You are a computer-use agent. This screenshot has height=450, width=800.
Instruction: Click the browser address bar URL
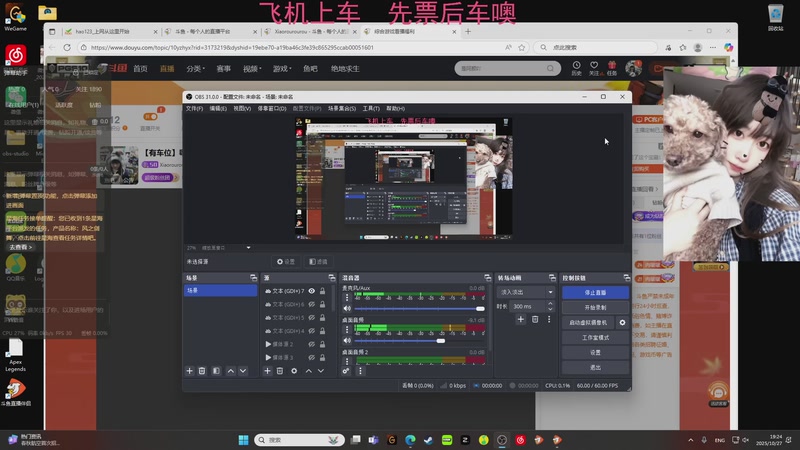pyautogui.click(x=232, y=47)
